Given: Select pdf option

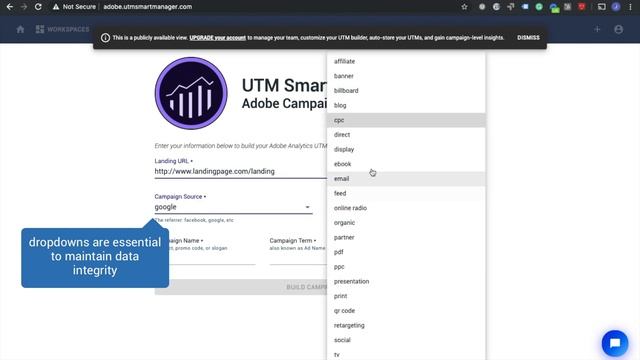Looking at the screenshot, I should tap(406, 252).
